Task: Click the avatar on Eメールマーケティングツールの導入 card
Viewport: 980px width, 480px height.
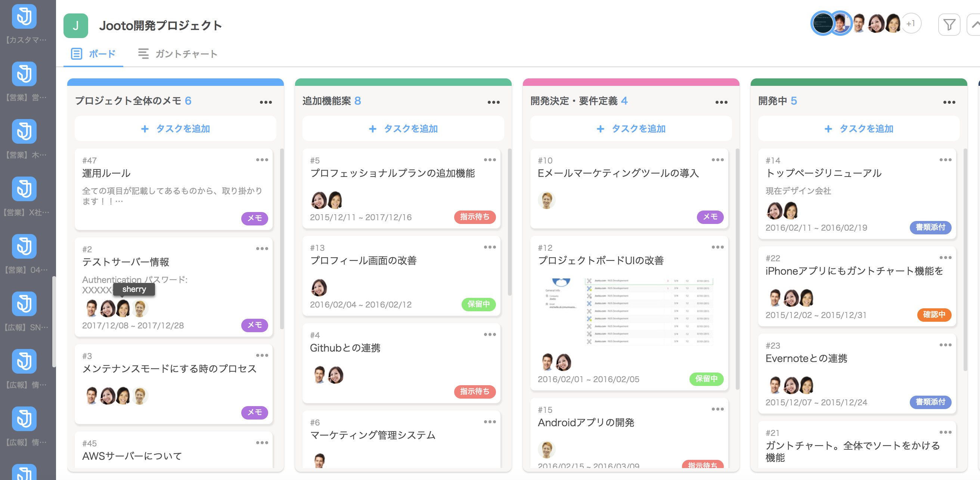Action: 547,200
